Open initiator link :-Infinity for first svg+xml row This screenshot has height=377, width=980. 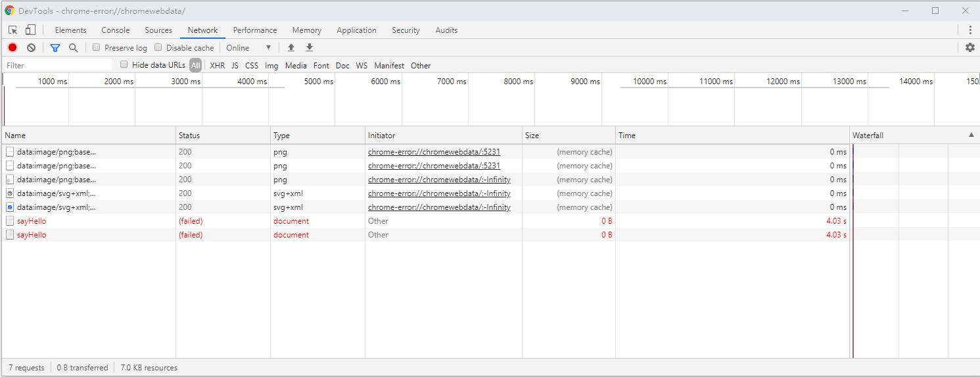(x=439, y=193)
